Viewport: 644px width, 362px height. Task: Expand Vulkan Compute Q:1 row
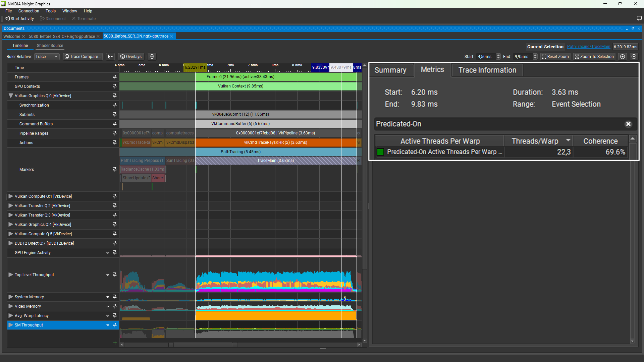click(11, 196)
